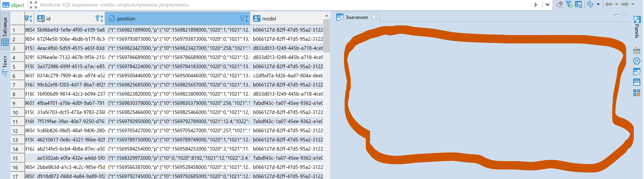Open custom filters table settings icon

pos(579,5)
